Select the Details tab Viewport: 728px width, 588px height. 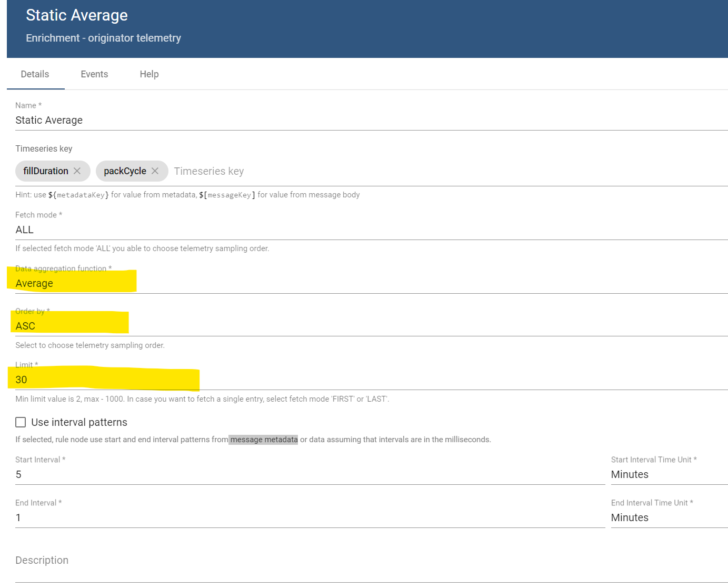point(35,74)
